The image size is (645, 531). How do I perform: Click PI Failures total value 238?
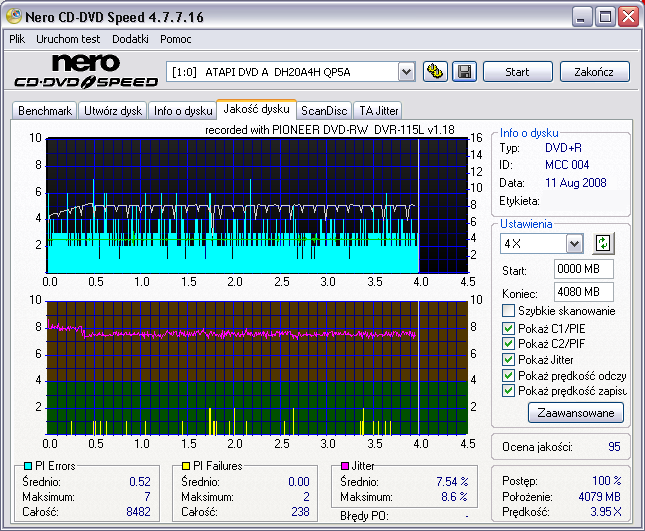pos(300,512)
